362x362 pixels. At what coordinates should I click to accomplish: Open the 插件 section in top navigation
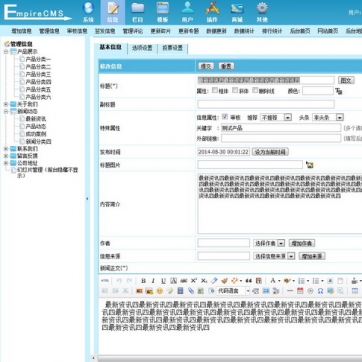(212, 12)
